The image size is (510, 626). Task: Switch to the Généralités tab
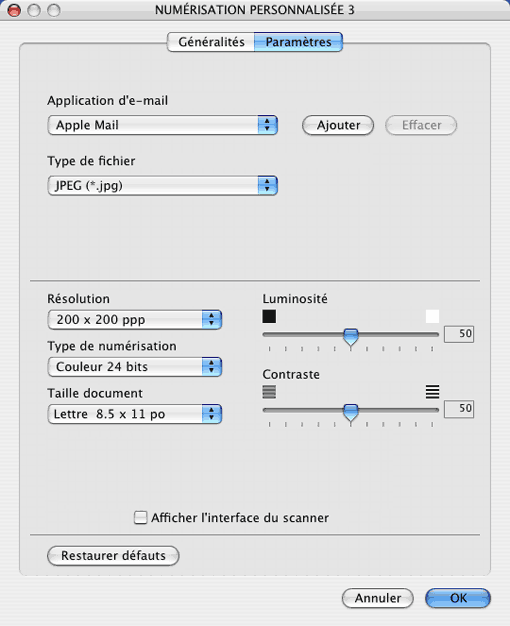coord(211,42)
